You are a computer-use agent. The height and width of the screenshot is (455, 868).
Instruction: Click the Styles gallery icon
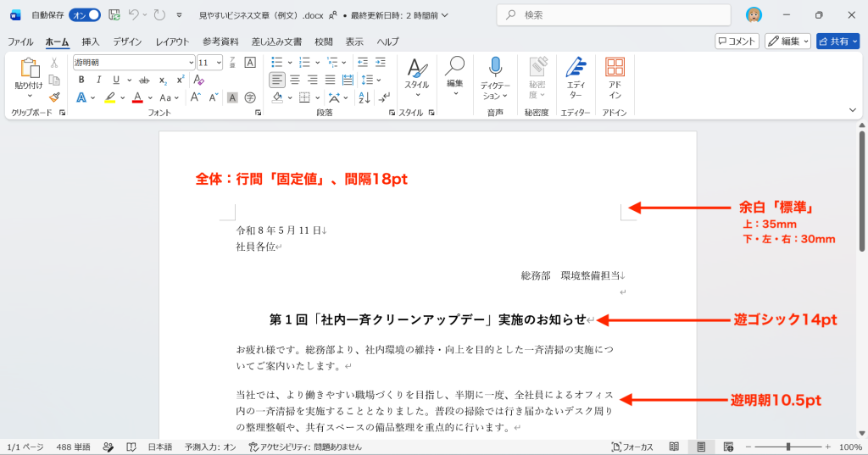[x=417, y=75]
